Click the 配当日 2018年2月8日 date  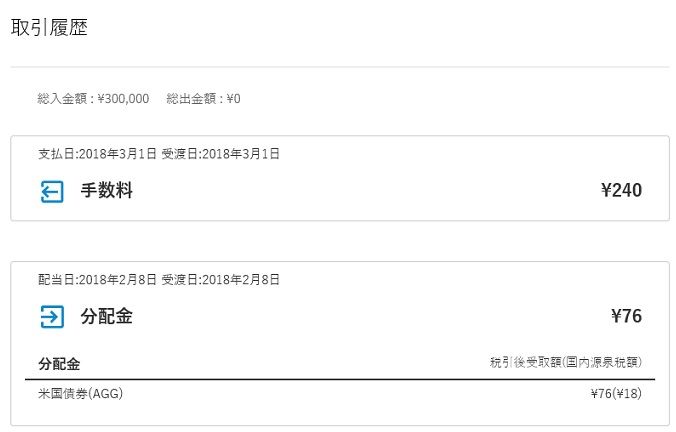[x=97, y=279]
